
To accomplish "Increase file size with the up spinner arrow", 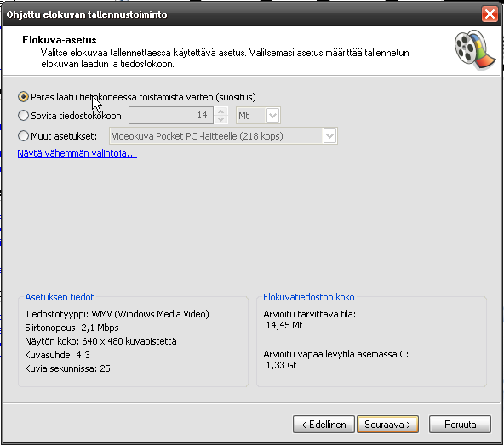I will (220, 111).
